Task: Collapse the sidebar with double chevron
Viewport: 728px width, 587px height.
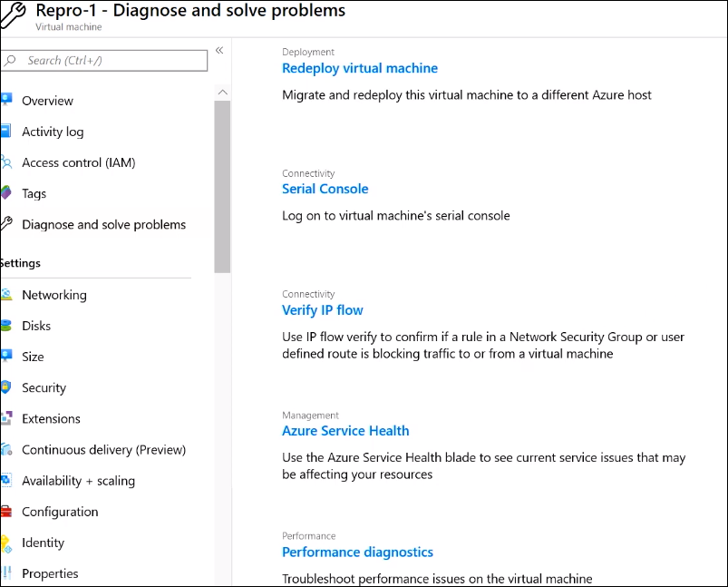Action: pyautogui.click(x=219, y=51)
